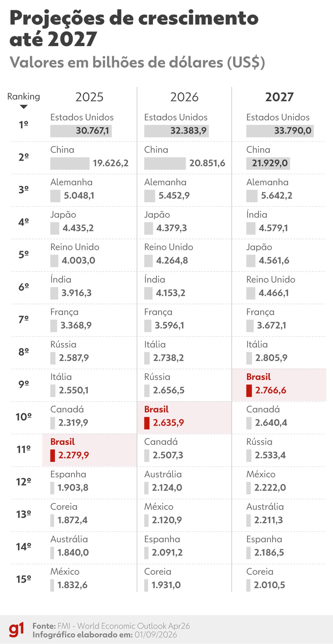
Task: Click China gray bar showing 19.626,2
Action: [x=70, y=164]
